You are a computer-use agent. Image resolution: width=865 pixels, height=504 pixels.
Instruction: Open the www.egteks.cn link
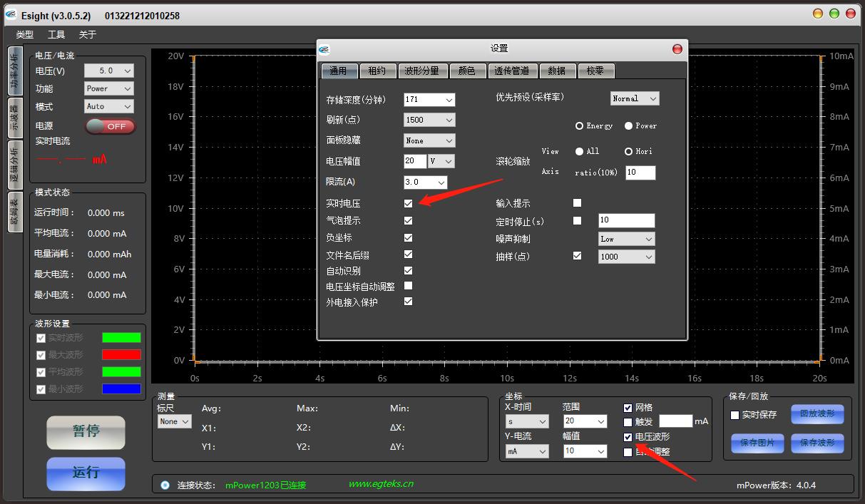(x=381, y=484)
